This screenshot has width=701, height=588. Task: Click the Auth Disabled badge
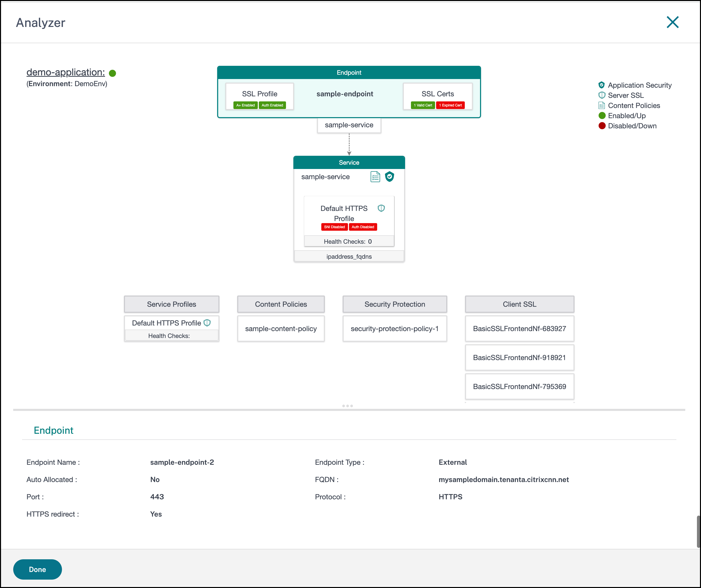(363, 227)
